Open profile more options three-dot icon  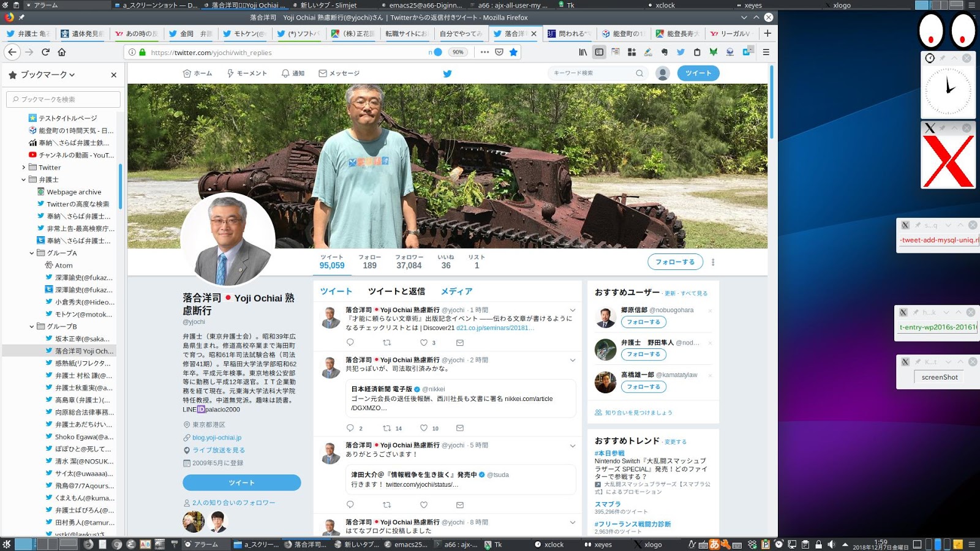pos(713,262)
